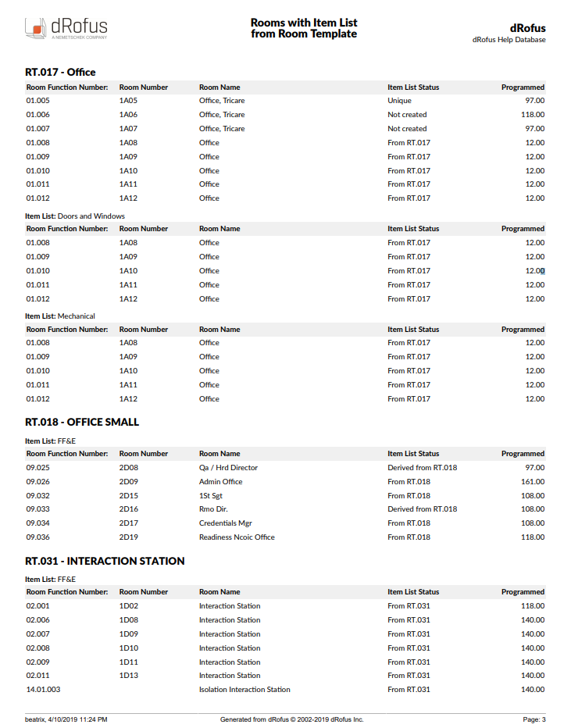Click the 'dRofus Help Database' text
Viewport: 571px width, 728px height.
[x=509, y=40]
